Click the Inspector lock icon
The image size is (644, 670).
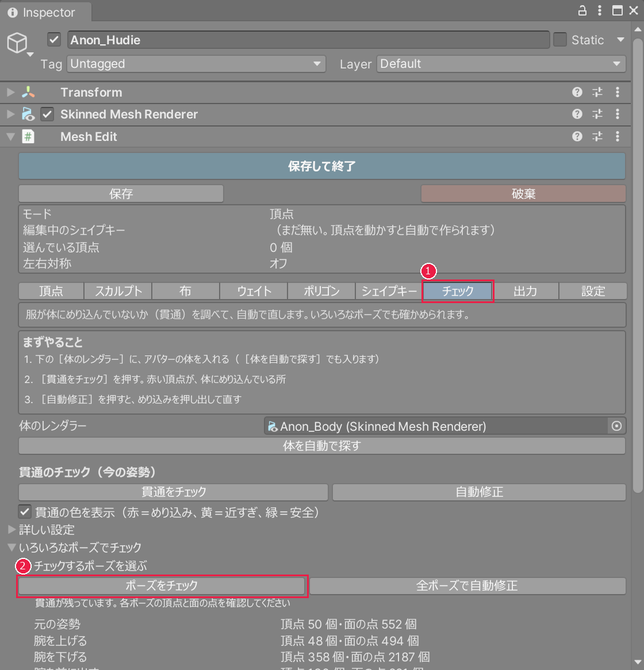[582, 11]
